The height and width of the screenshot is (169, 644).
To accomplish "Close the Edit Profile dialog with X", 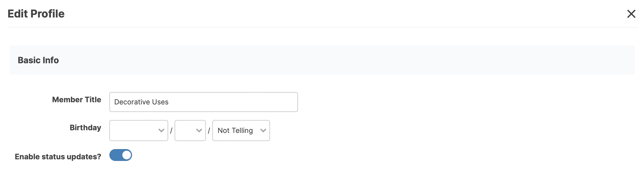I will (x=631, y=14).
